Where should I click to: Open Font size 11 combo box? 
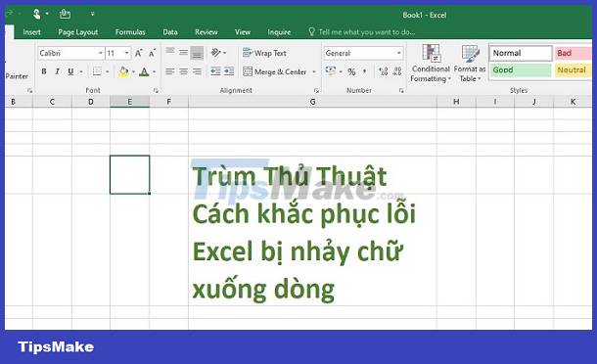coord(118,53)
